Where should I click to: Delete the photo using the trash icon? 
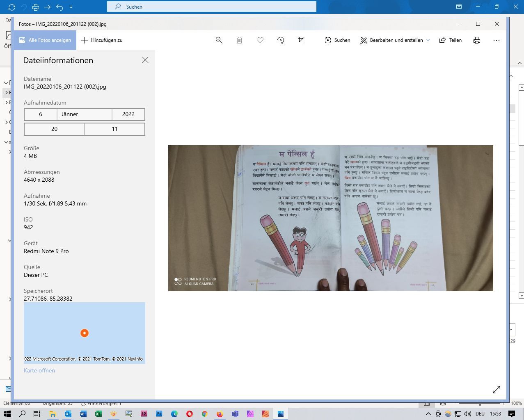[x=240, y=40]
